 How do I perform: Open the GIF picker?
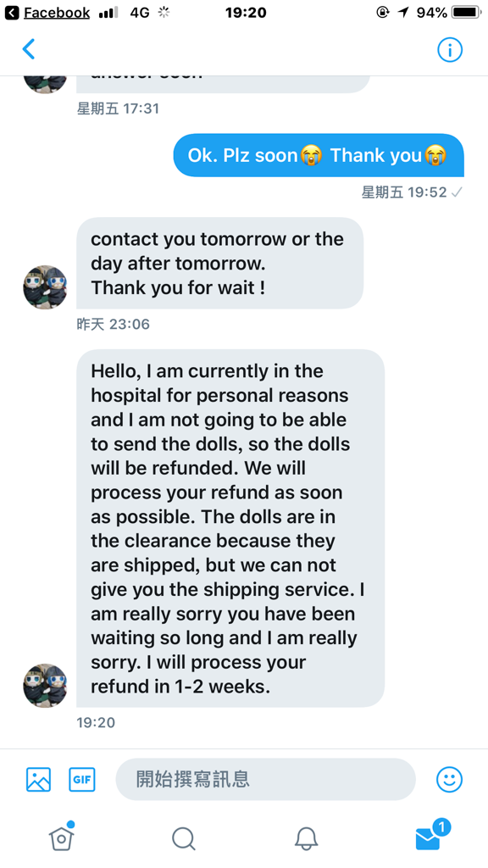point(82,780)
